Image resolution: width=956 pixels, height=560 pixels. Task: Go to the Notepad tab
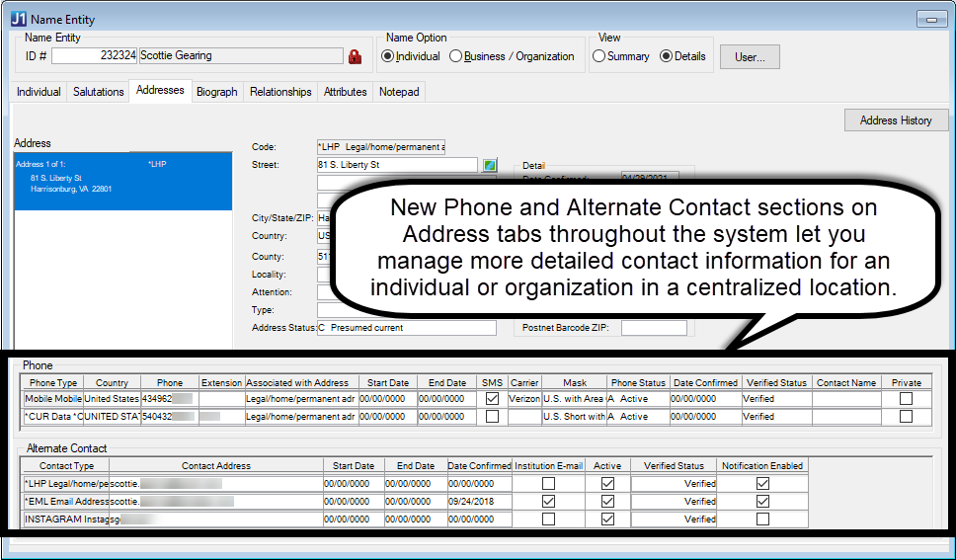[399, 92]
